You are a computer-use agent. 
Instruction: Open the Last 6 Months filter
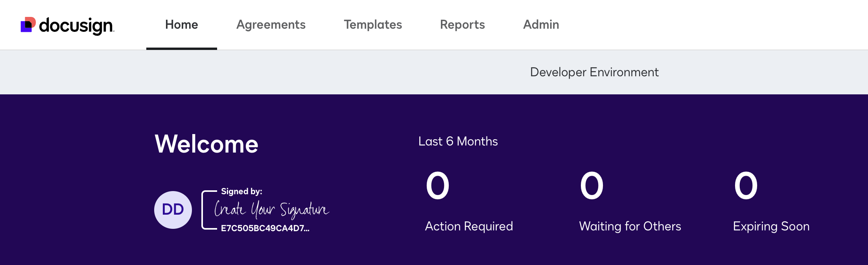click(x=457, y=141)
